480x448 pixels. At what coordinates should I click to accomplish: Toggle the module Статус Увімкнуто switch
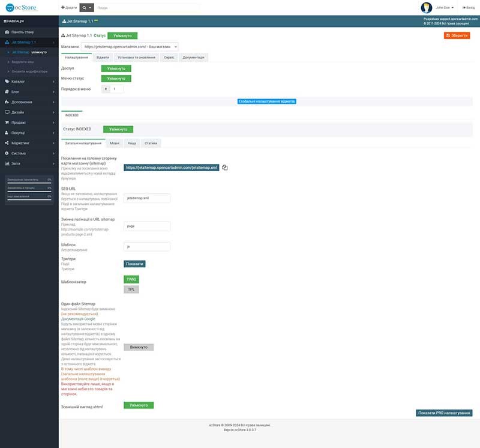[122, 36]
